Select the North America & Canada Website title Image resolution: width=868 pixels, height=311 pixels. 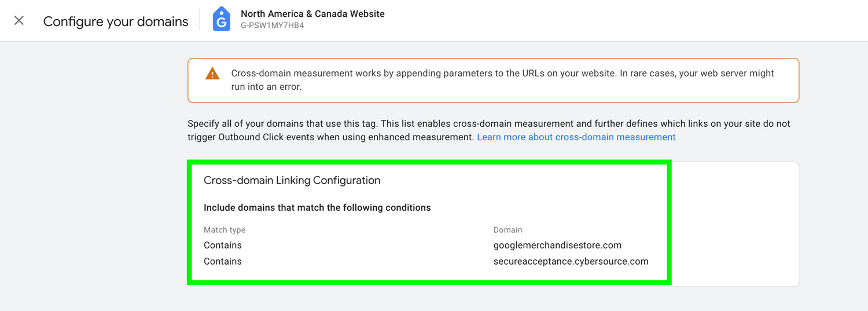click(312, 13)
